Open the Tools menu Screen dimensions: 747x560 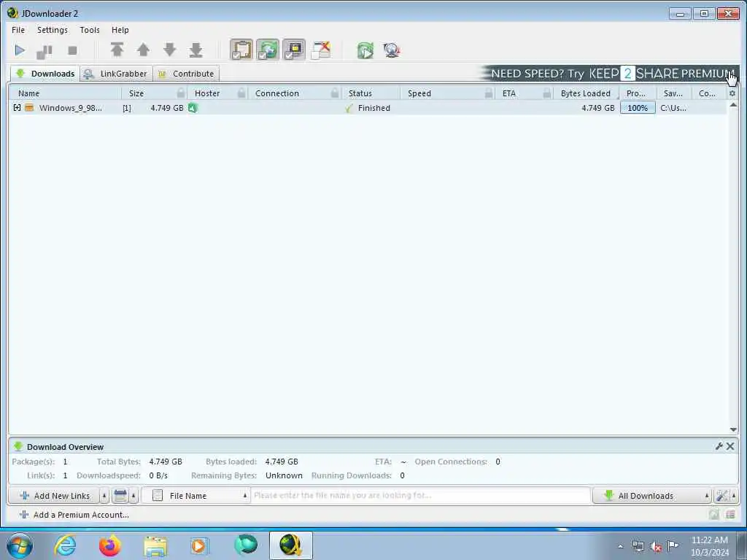90,29
